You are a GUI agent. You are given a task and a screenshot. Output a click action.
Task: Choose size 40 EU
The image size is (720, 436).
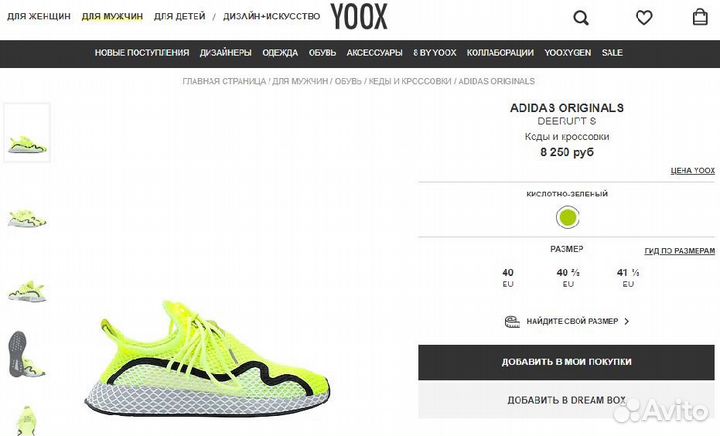508,278
